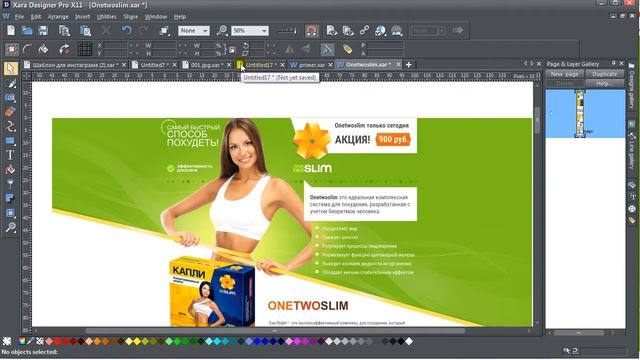The image size is (640, 360).
Task: Click the flip horizontal triangle icon
Action: click(x=290, y=49)
